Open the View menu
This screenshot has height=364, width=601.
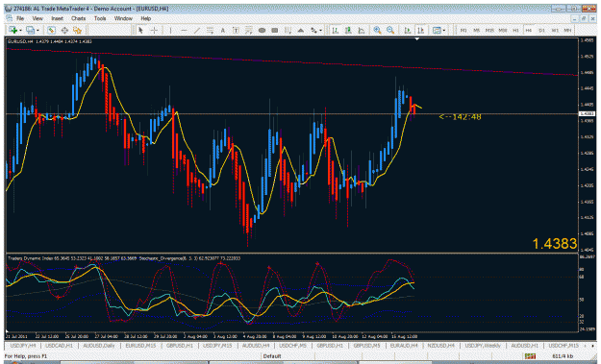[x=38, y=18]
